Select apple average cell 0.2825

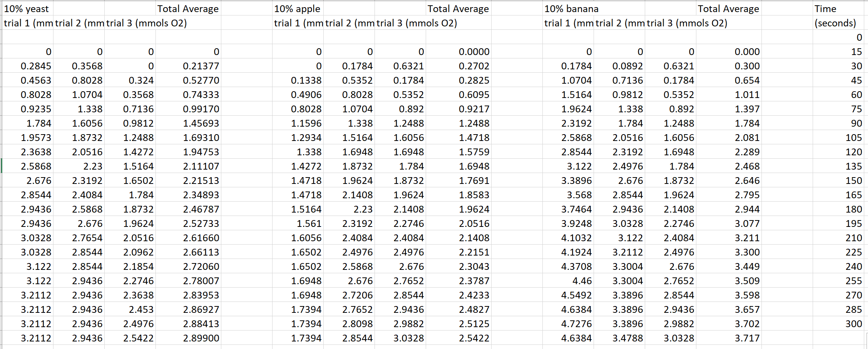[458, 80]
